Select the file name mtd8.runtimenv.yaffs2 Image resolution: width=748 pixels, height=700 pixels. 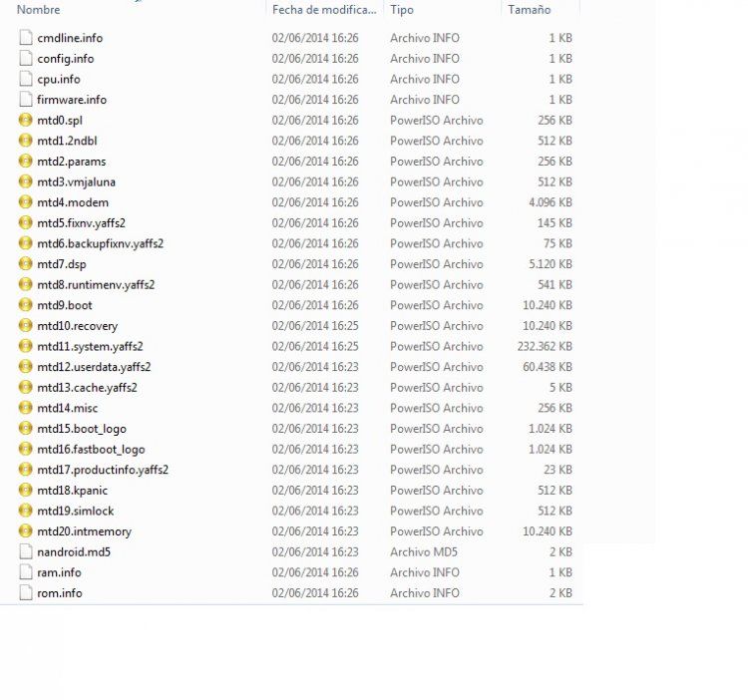96,284
